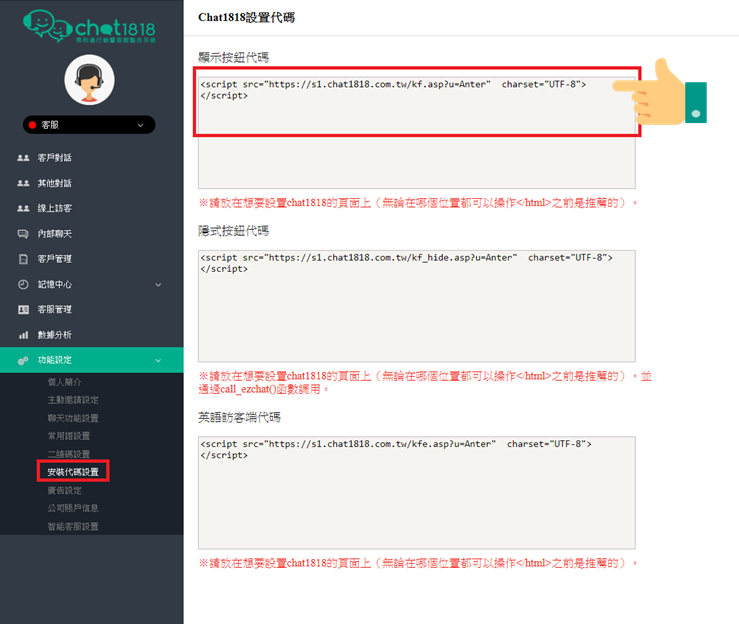Click the 客戶管理 document icon

tap(23, 259)
